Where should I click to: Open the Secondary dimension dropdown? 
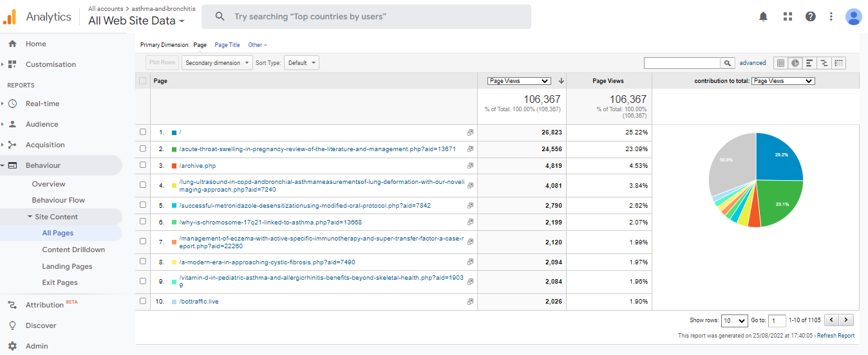[x=217, y=63]
